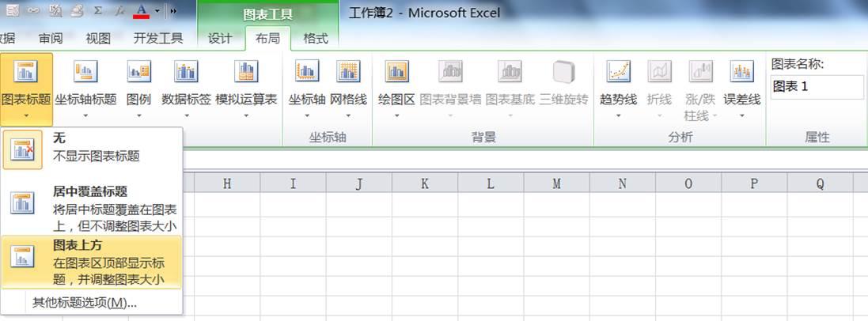Click the 图表名称 input field

coord(817,87)
